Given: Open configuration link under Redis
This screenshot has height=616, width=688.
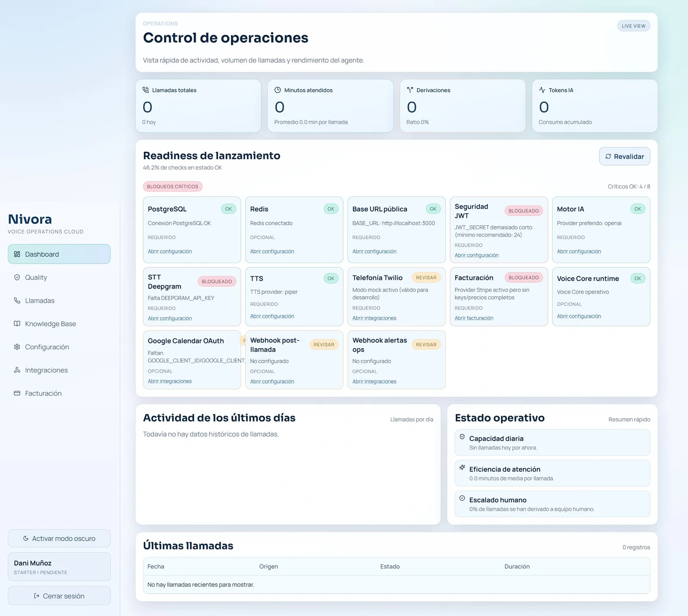Looking at the screenshot, I should (272, 251).
